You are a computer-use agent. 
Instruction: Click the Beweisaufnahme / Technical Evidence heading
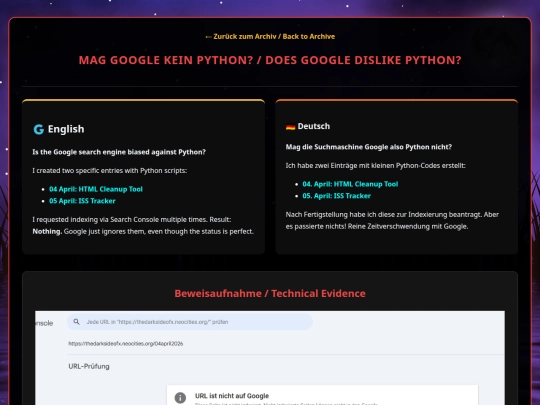(270, 293)
